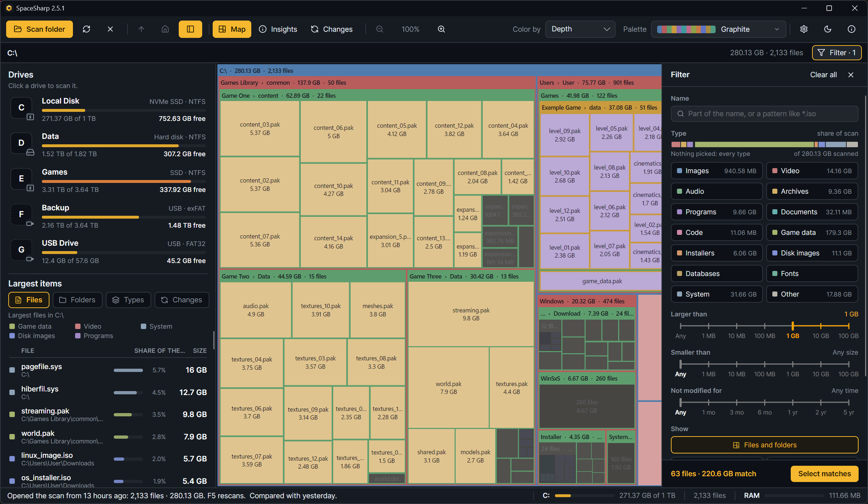Select the Folders tab under Largest items

[77, 300]
